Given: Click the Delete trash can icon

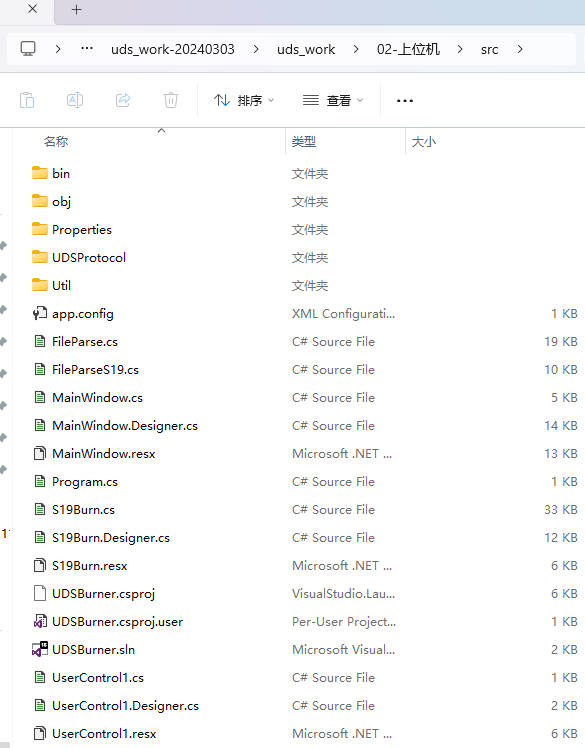Looking at the screenshot, I should pyautogui.click(x=171, y=100).
